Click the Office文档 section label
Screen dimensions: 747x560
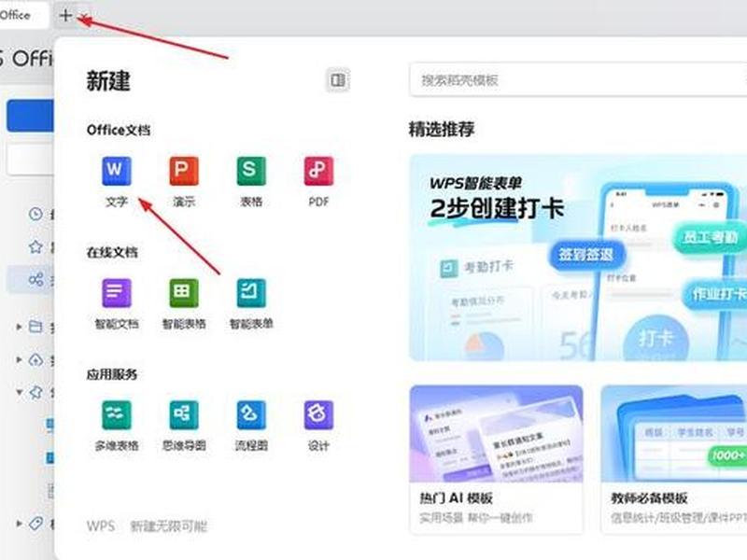(119, 130)
